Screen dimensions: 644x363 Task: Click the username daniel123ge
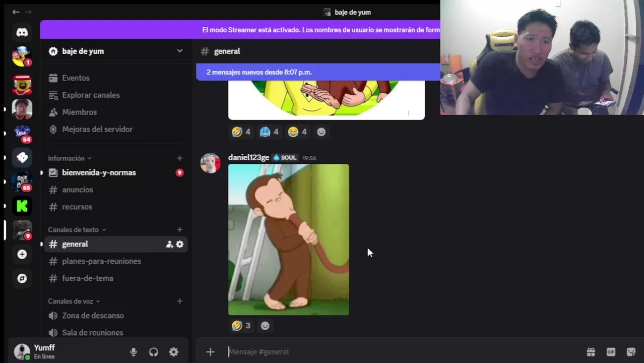248,158
